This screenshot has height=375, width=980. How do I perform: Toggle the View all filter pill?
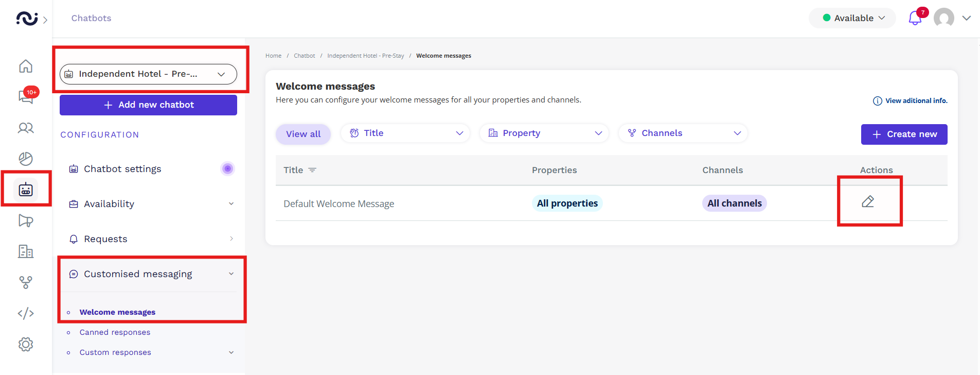303,134
